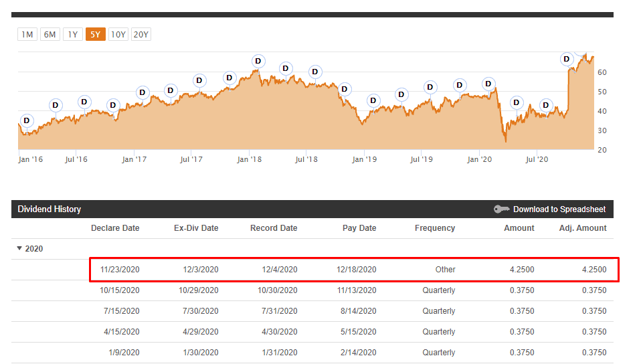This screenshot has width=641, height=364.
Task: Click declare date 10/15/2020
Action: point(119,290)
